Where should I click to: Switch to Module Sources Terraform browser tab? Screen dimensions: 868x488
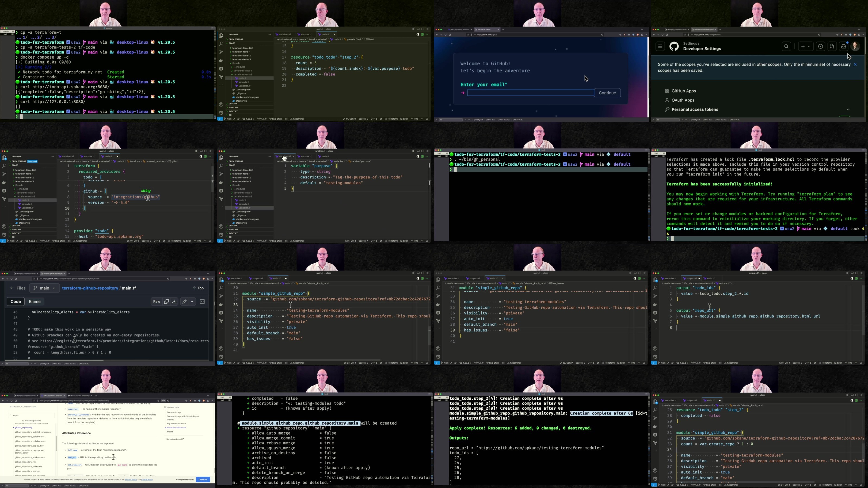point(79,396)
